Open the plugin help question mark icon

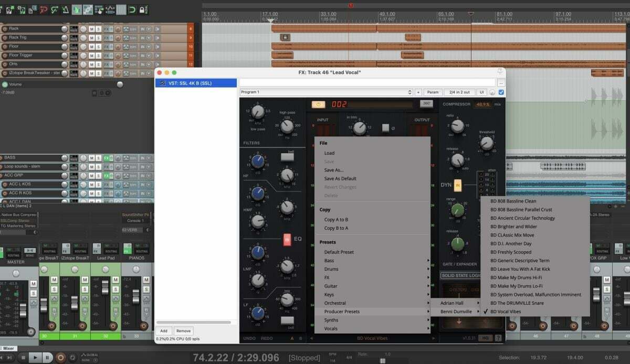(498, 338)
